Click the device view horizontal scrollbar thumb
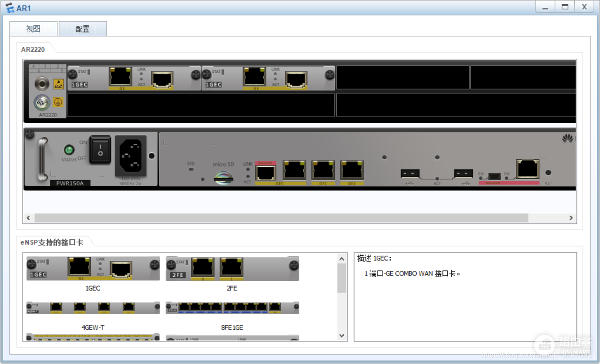This screenshot has width=600, height=364. (281, 218)
